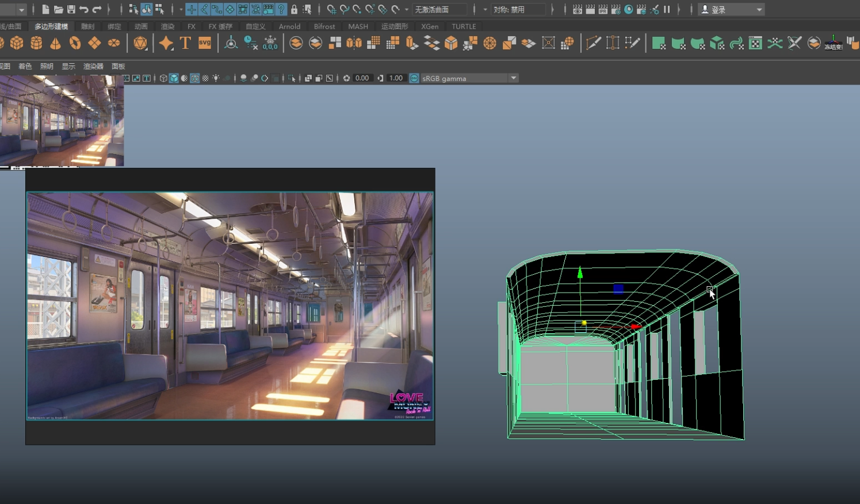Start IPR rendering with the IPR icon
Viewport: 860px width, 504px height.
(603, 9)
